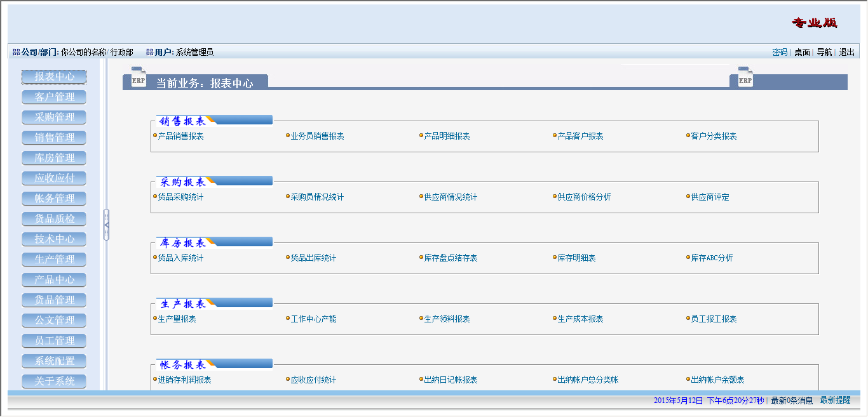This screenshot has height=417, width=868.
Task: Click the 导航 link in the top bar
Action: pos(824,52)
